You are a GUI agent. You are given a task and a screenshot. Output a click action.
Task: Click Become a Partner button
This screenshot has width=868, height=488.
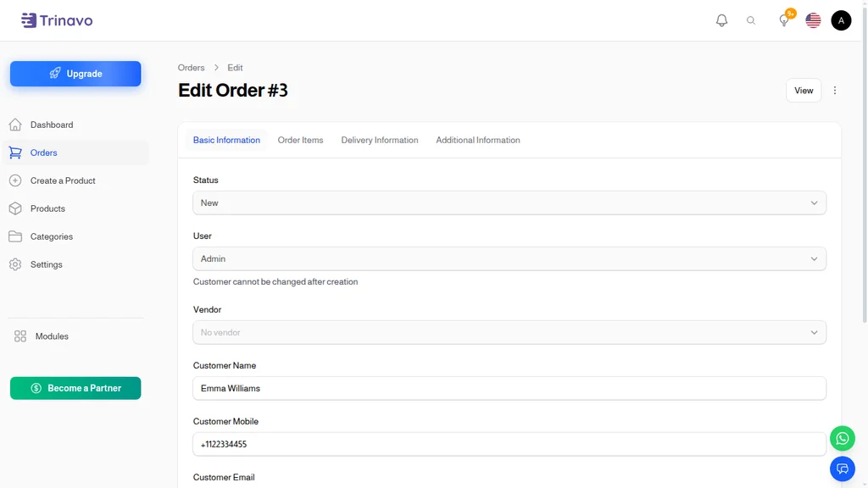(75, 388)
